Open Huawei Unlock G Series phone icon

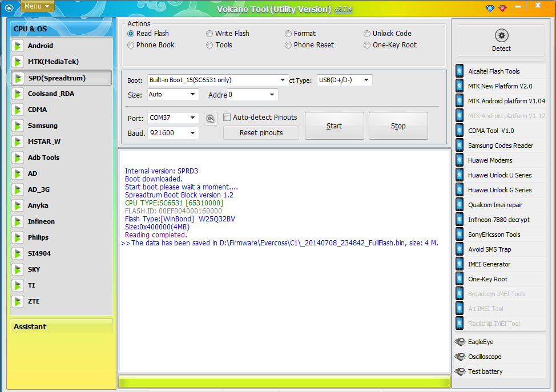tap(460, 190)
